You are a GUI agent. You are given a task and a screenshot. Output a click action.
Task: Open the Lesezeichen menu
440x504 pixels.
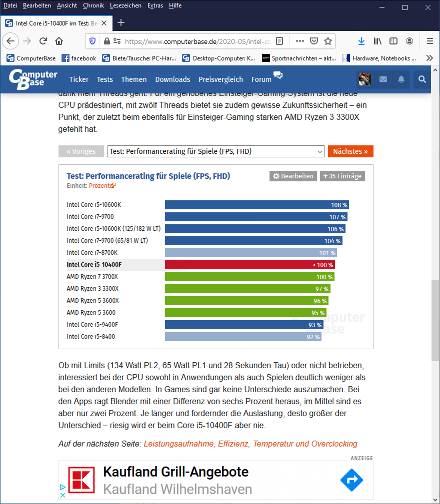coord(125,5)
